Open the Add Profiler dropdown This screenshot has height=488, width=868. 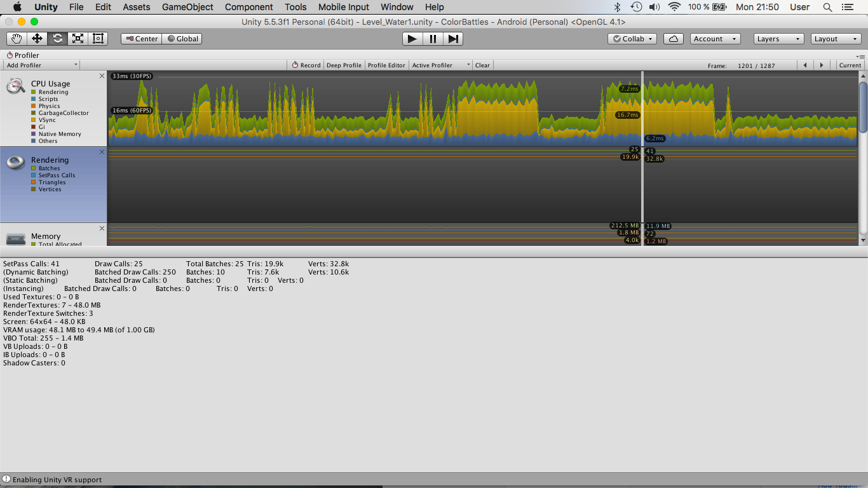tap(41, 65)
